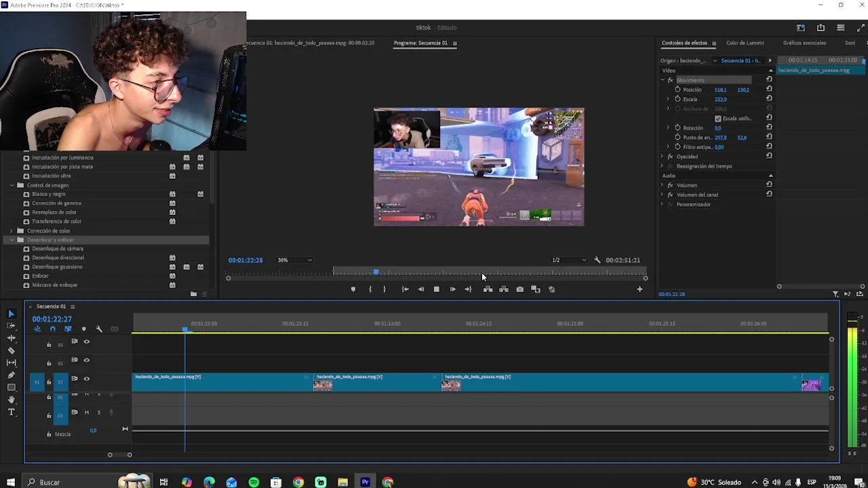Mute the A3 audio track
Screen dimensions: 868x488
coord(87,412)
